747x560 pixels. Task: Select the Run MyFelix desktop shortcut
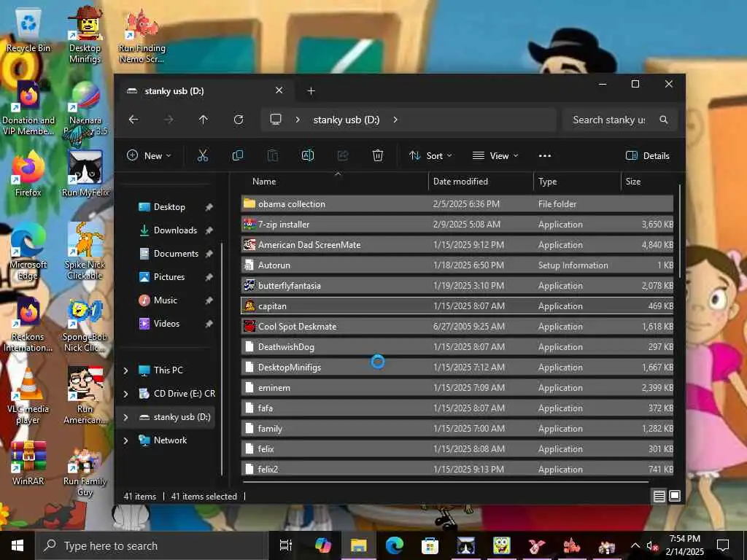pyautogui.click(x=86, y=174)
